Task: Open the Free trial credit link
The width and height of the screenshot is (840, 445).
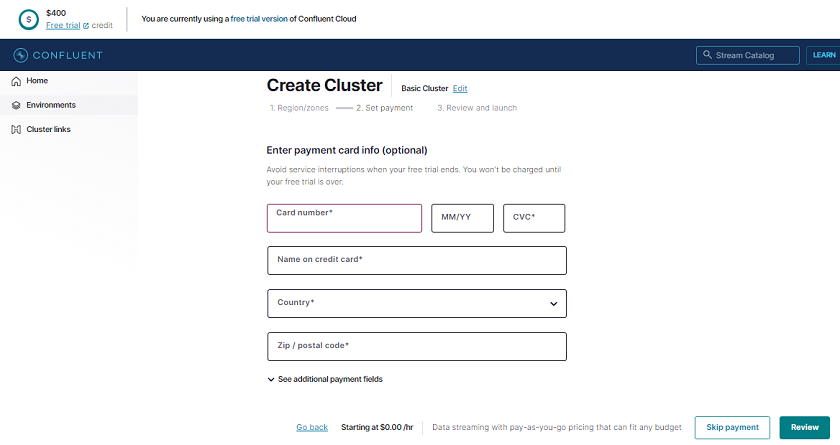Action: click(x=63, y=25)
